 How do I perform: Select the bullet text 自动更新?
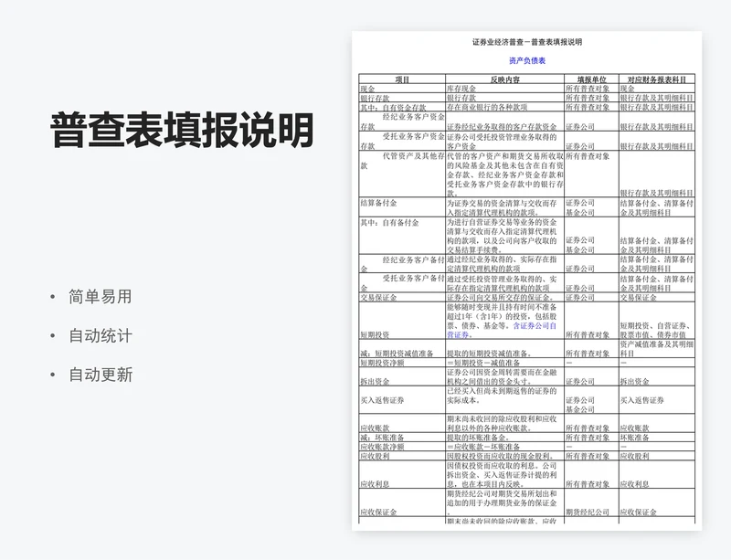click(101, 375)
